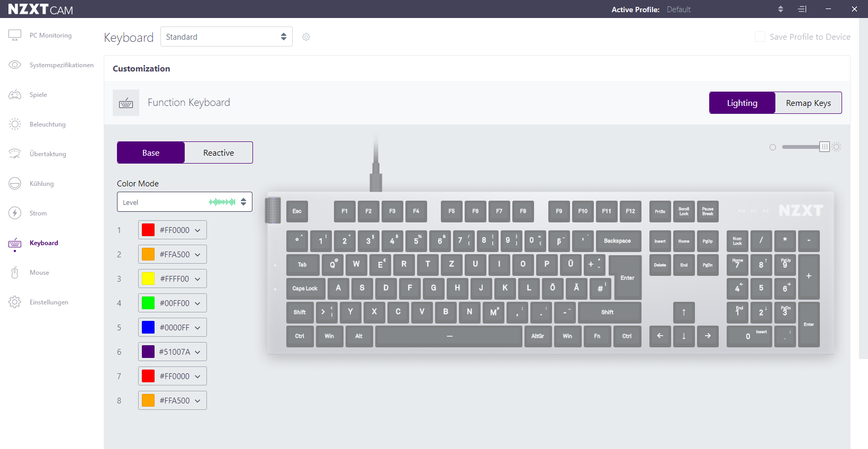Enable Save Profile to Device checkbox

(x=760, y=37)
